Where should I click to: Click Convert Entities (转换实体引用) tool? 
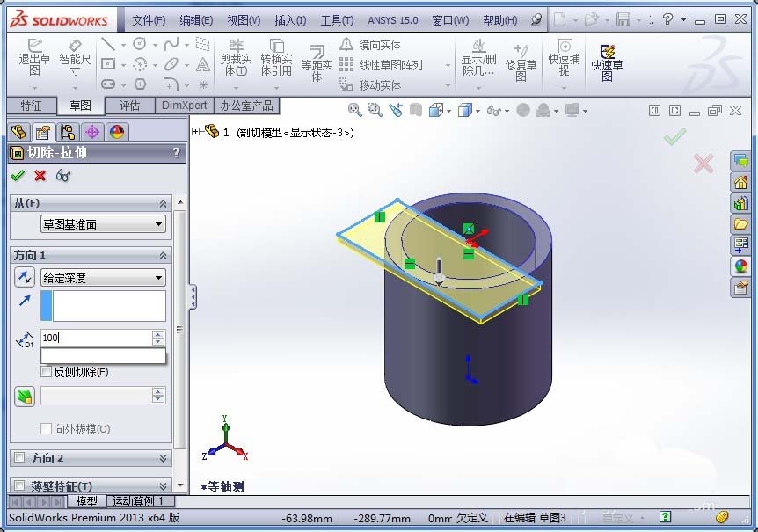coord(276,58)
